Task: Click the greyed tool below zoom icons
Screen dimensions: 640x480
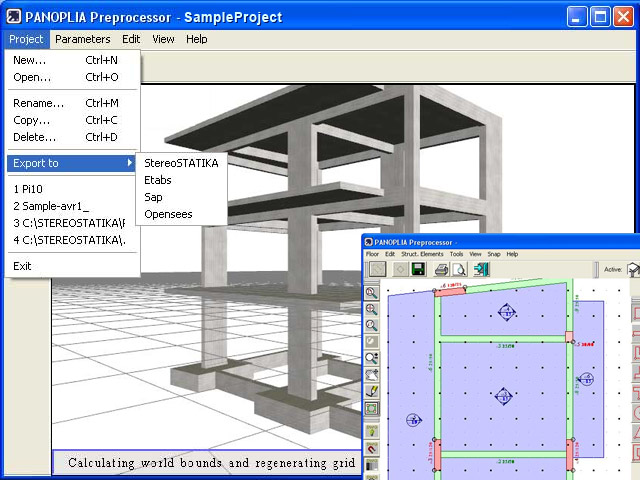Action: [x=371, y=341]
